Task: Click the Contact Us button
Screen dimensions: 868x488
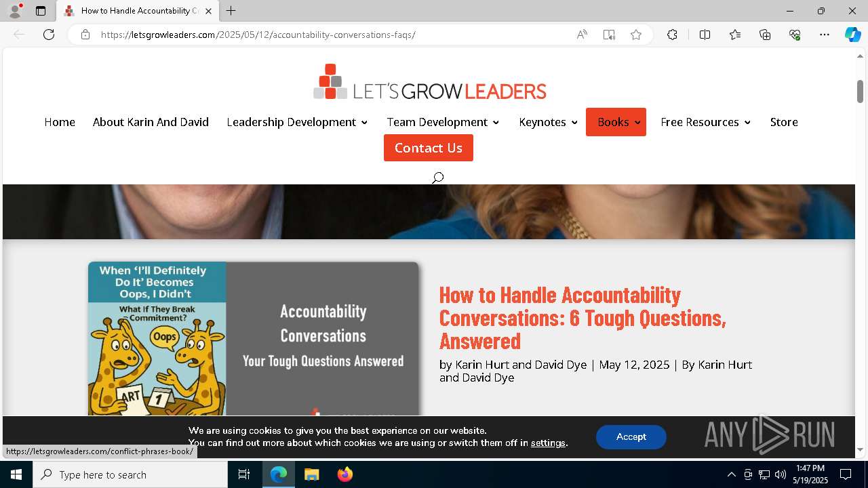Action: 429,148
